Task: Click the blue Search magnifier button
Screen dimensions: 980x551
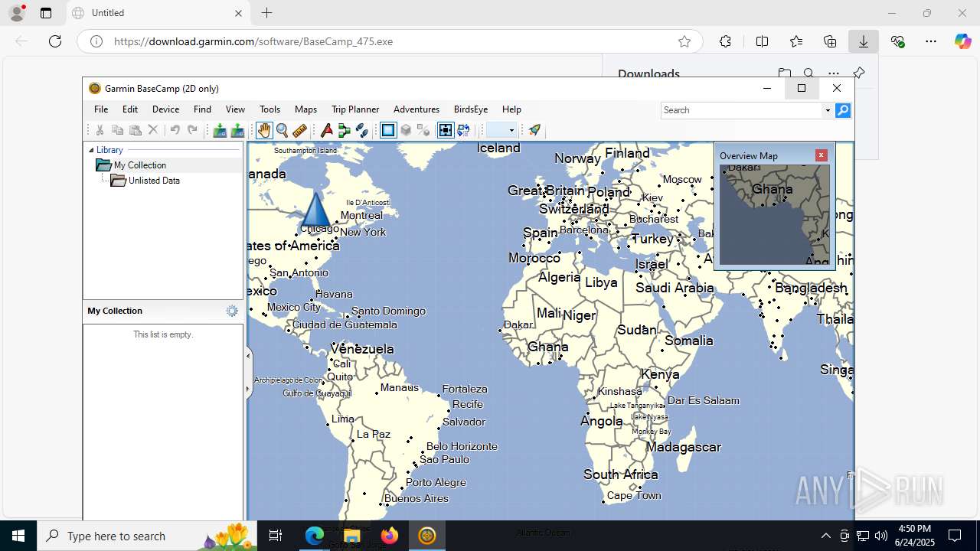Action: click(x=843, y=110)
